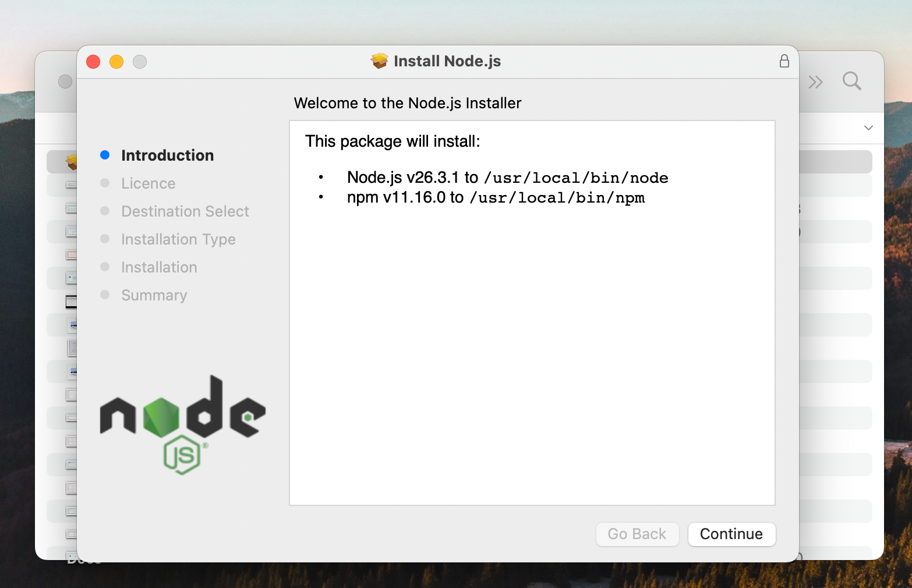Click the package icon beside Install Node.js title
Viewport: 912px width, 588px height.
coord(380,61)
